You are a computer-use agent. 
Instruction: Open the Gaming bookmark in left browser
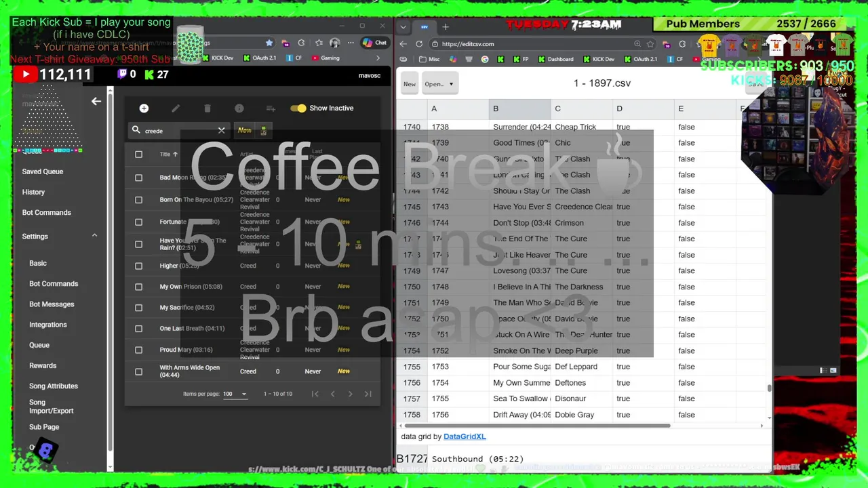325,58
